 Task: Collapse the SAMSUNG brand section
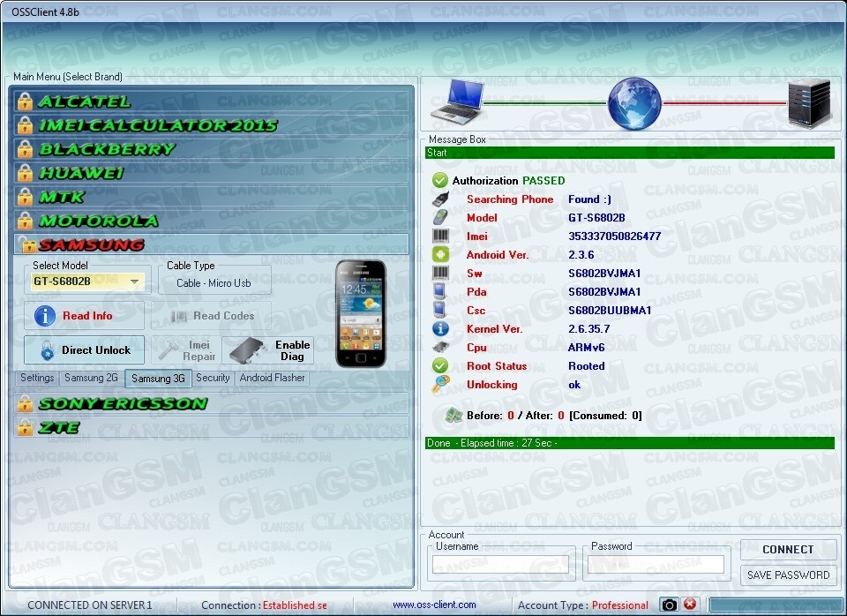click(x=211, y=244)
